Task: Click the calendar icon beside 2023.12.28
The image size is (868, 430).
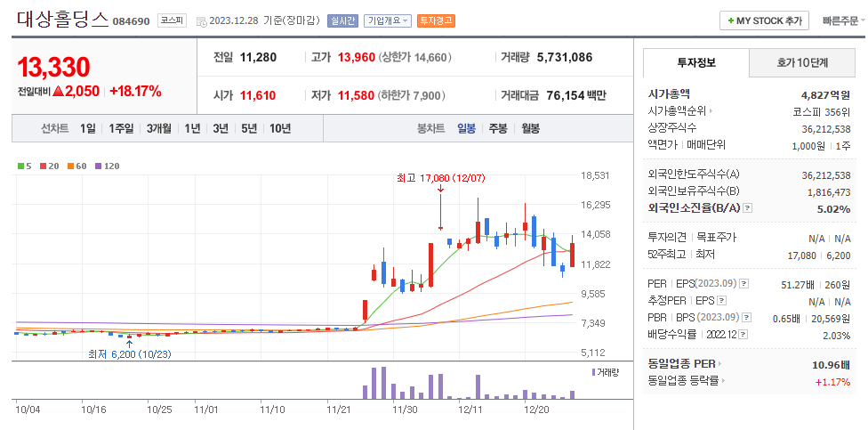Action: [x=201, y=21]
